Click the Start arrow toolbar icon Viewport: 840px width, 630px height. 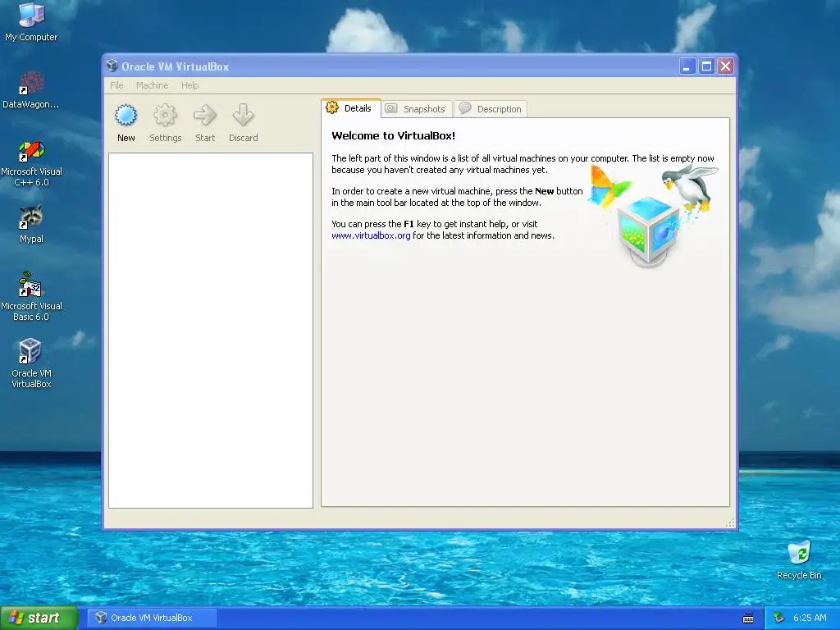click(x=204, y=123)
